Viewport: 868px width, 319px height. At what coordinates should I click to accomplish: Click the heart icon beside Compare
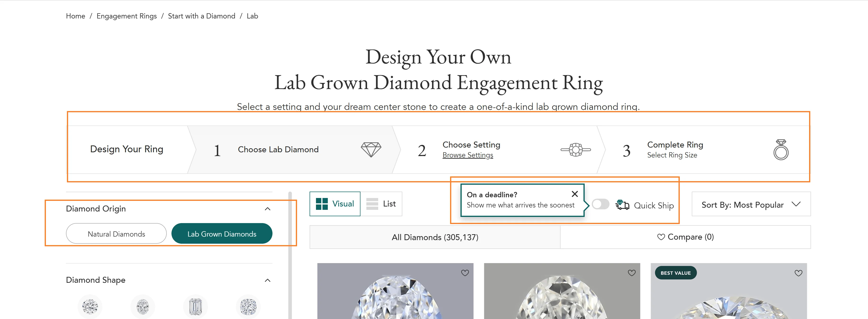(x=661, y=237)
